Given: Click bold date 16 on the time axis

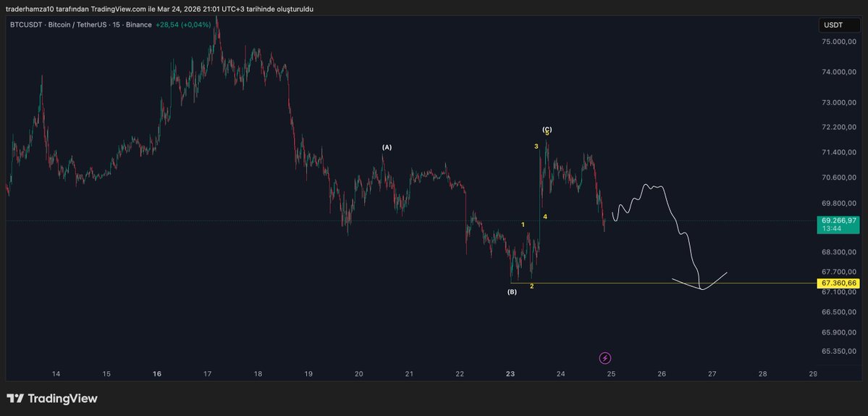Looking at the screenshot, I should click(x=157, y=374).
